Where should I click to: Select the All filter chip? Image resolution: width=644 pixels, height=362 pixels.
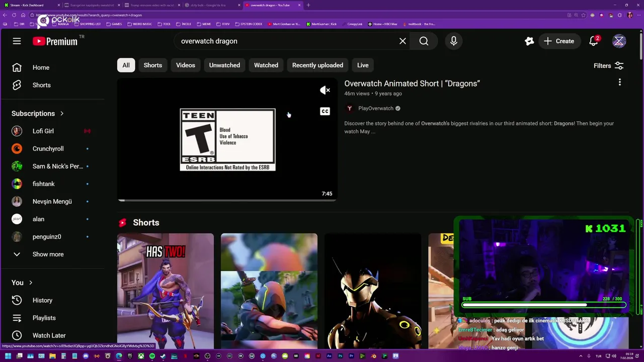(126, 65)
